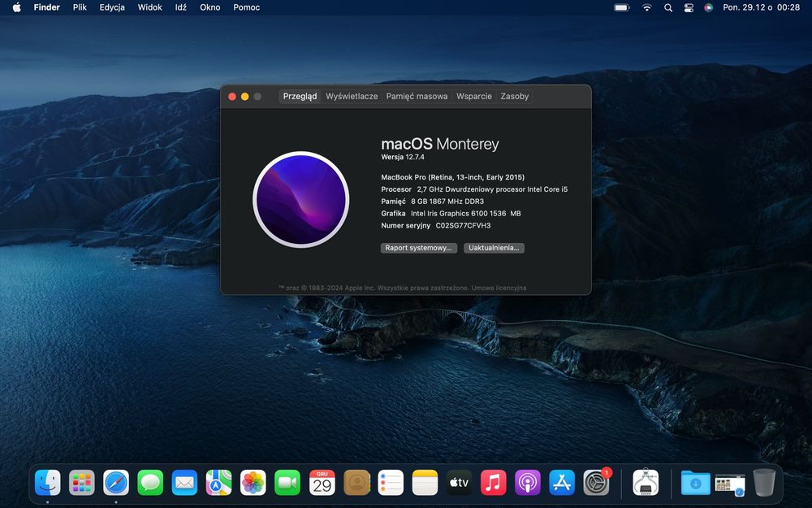Click the date and time clock
The height and width of the screenshot is (508, 812).
pos(761,7)
